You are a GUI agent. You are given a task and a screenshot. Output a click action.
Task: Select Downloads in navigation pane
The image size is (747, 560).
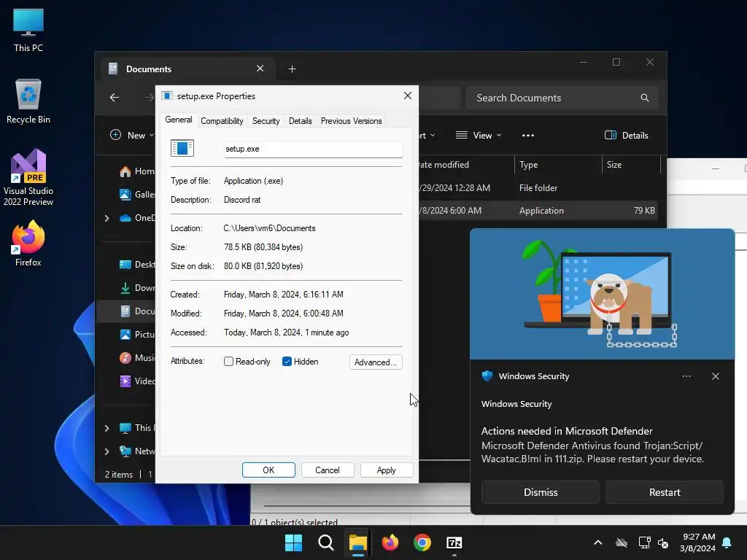coord(136,287)
